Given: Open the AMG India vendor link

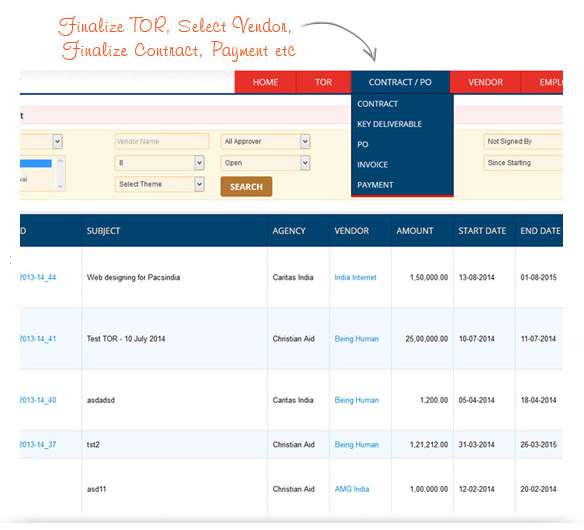Looking at the screenshot, I should pos(352,489).
